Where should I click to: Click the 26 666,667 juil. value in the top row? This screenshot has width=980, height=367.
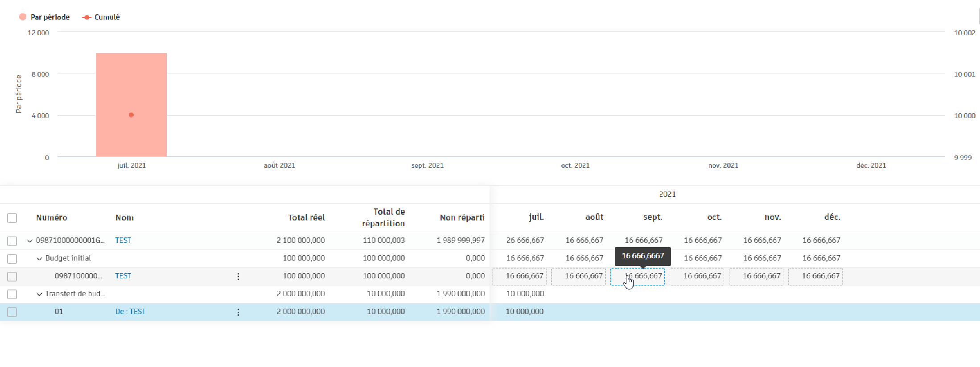(525, 241)
